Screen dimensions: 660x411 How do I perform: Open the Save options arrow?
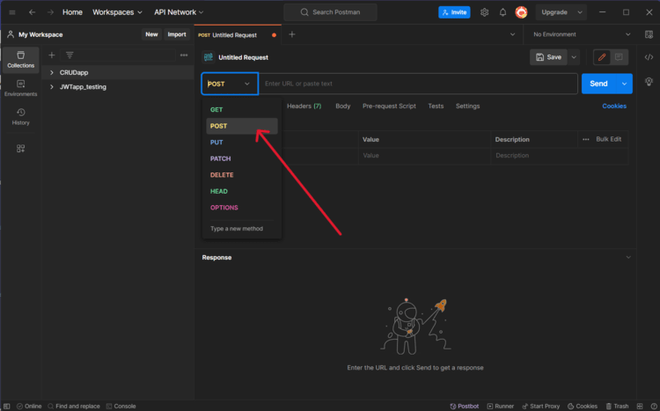[x=574, y=57]
